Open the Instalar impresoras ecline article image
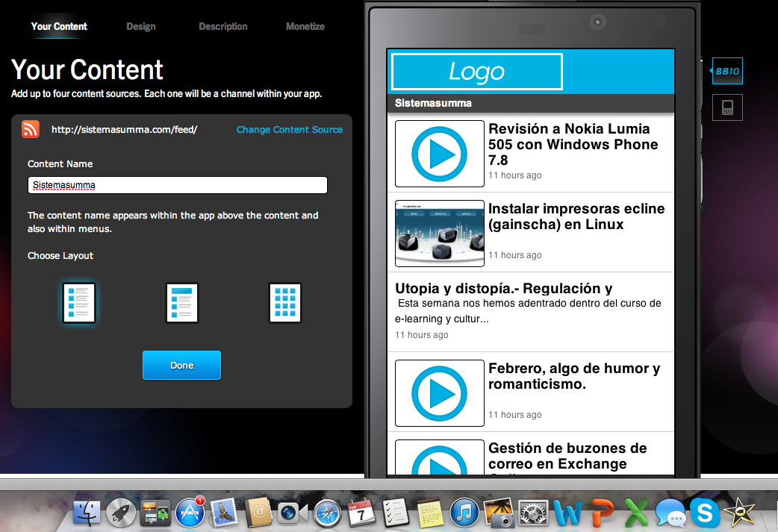 tap(439, 233)
